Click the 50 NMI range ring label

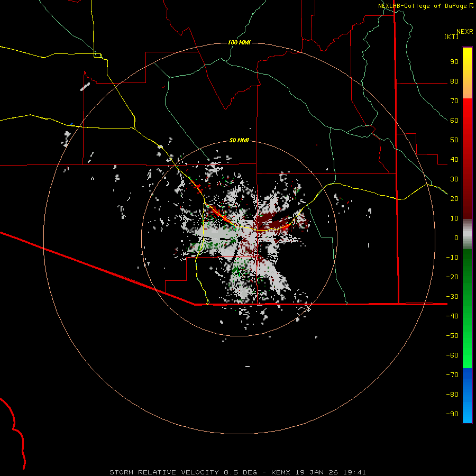click(x=239, y=140)
